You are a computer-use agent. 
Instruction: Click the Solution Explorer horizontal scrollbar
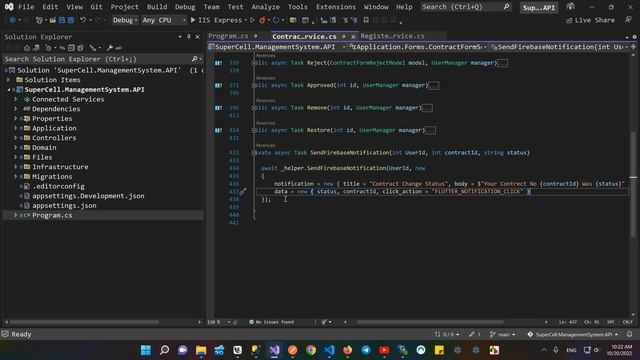[83, 322]
